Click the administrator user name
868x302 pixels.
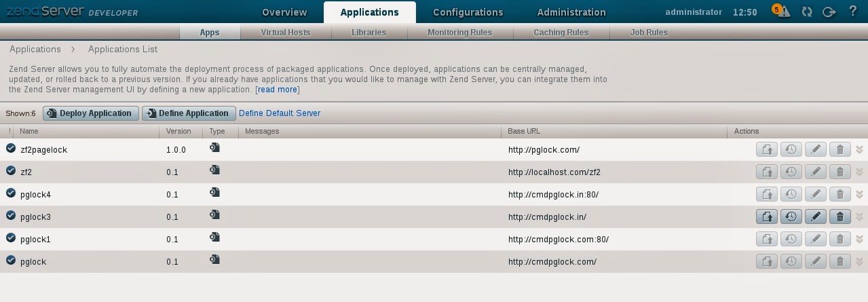point(694,12)
